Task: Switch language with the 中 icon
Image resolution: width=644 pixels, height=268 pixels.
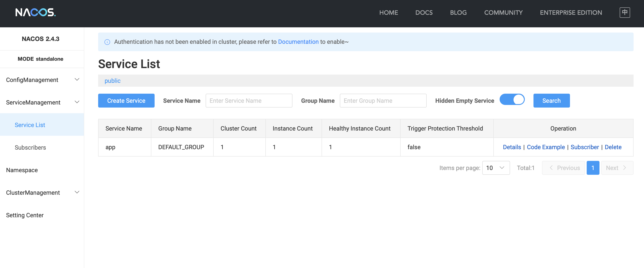Action: [624, 13]
